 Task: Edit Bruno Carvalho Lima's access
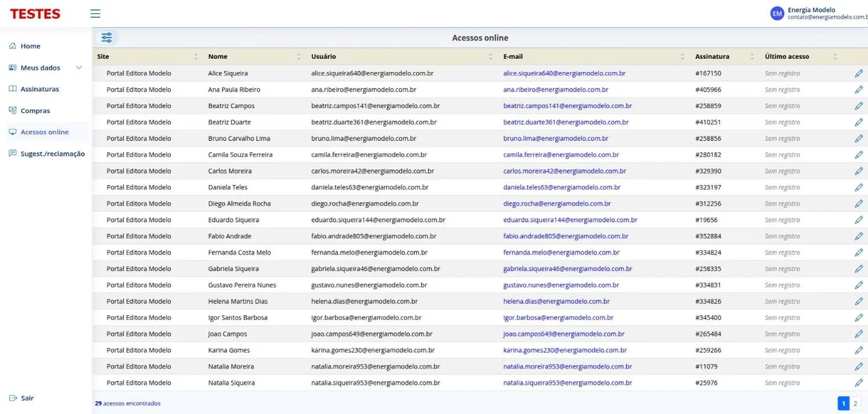(859, 138)
